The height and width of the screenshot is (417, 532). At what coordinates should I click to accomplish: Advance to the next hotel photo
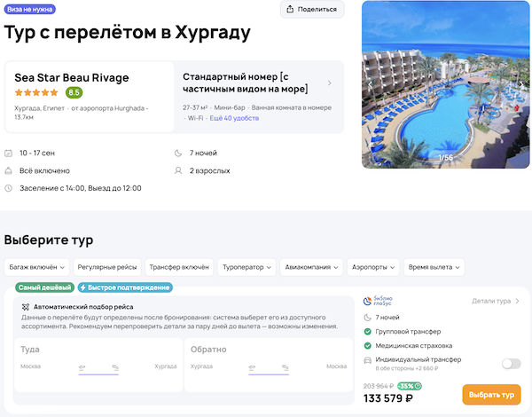tap(522, 83)
